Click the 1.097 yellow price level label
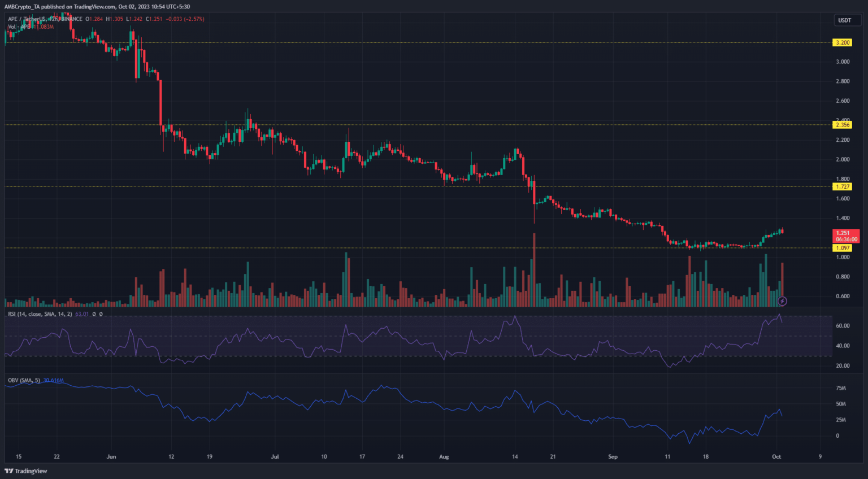868x479 pixels. point(843,248)
